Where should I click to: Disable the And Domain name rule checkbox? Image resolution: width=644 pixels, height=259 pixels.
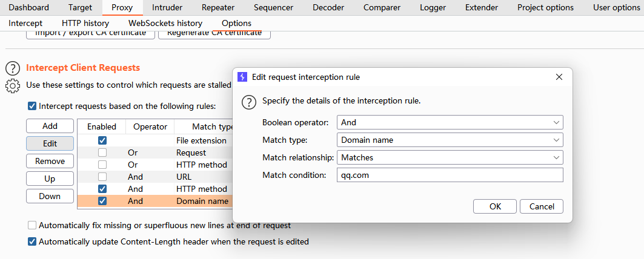pyautogui.click(x=102, y=201)
